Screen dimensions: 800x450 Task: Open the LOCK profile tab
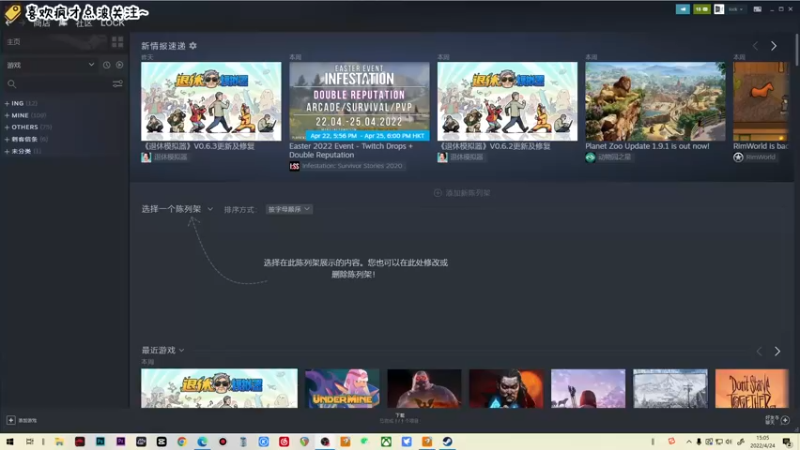click(112, 23)
